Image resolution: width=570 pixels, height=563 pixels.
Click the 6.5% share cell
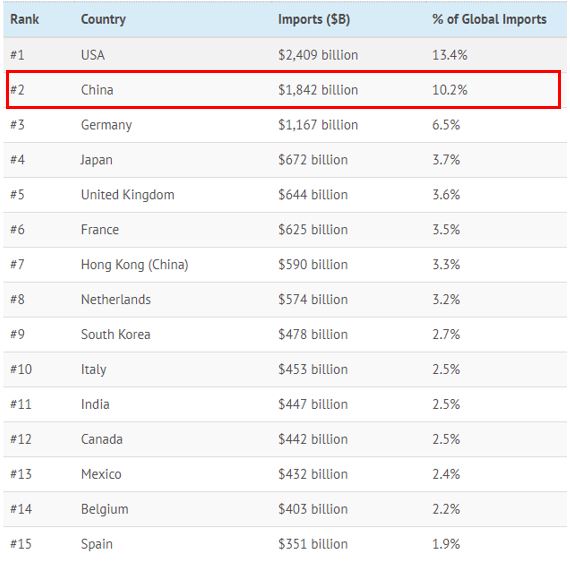(x=446, y=125)
